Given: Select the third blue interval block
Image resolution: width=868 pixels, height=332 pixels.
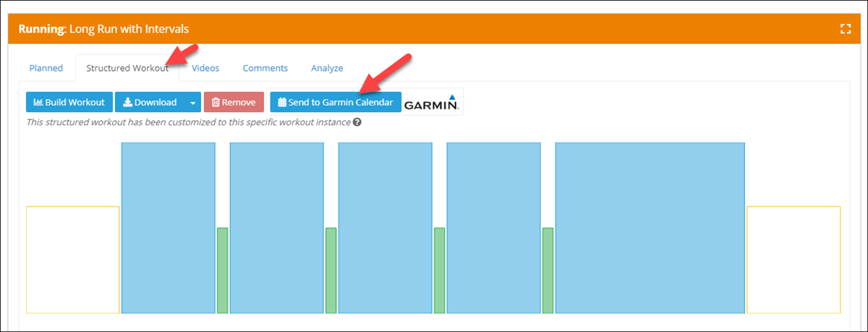Looking at the screenshot, I should tap(386, 228).
